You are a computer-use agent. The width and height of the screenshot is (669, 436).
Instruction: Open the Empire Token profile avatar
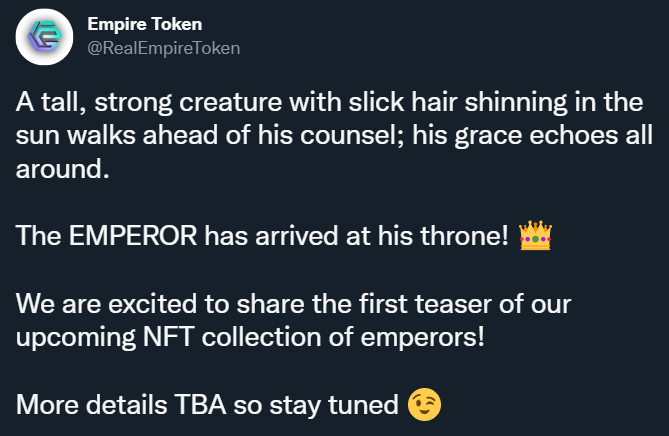44,37
